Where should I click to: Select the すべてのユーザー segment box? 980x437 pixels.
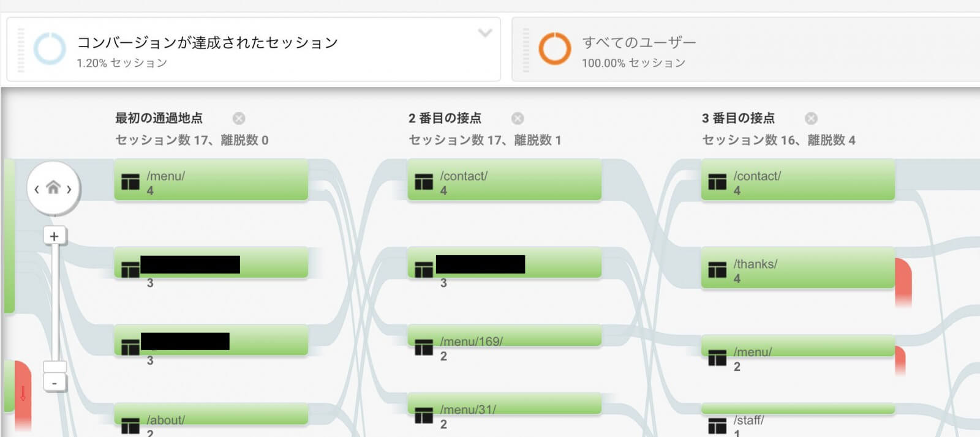tap(745, 49)
